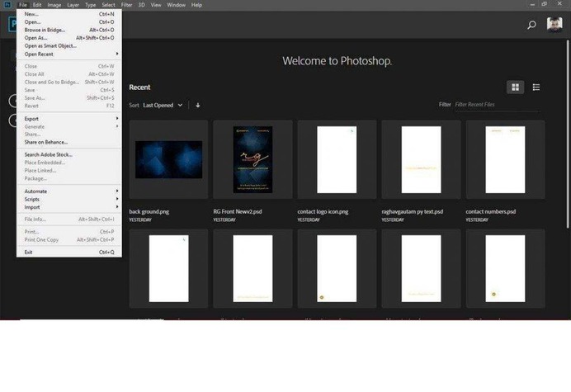Open the Window menu
This screenshot has height=392, width=571.
(177, 5)
